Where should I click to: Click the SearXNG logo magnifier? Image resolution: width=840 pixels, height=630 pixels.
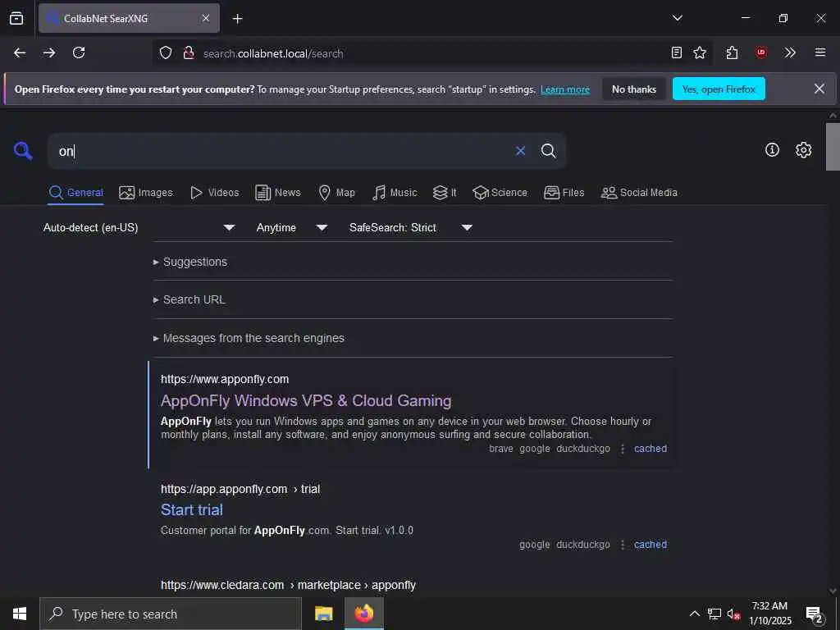click(23, 151)
